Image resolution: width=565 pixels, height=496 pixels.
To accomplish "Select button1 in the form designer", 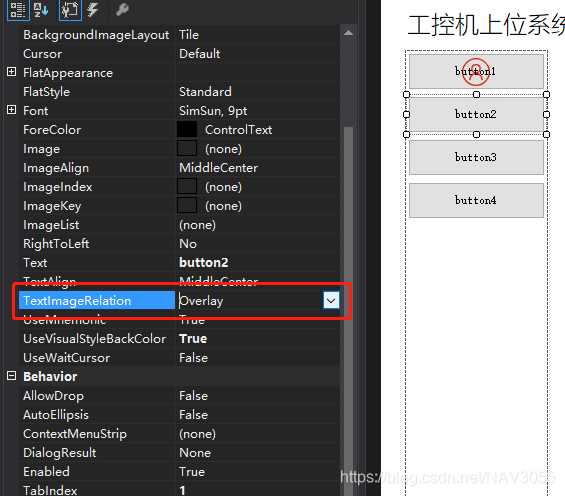I will tap(476, 71).
